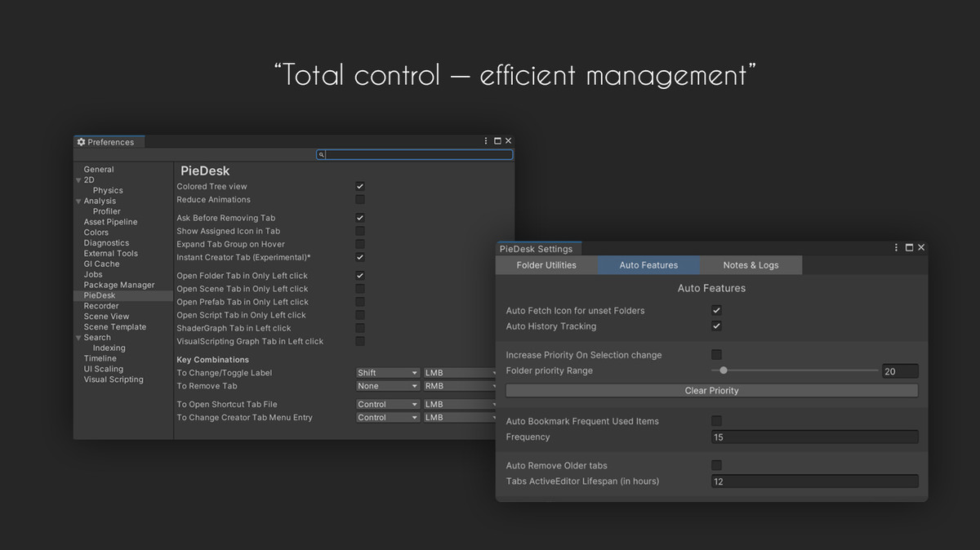Viewport: 980px width, 550px height.
Task: Collapse the 2D category arrow
Action: tap(78, 180)
